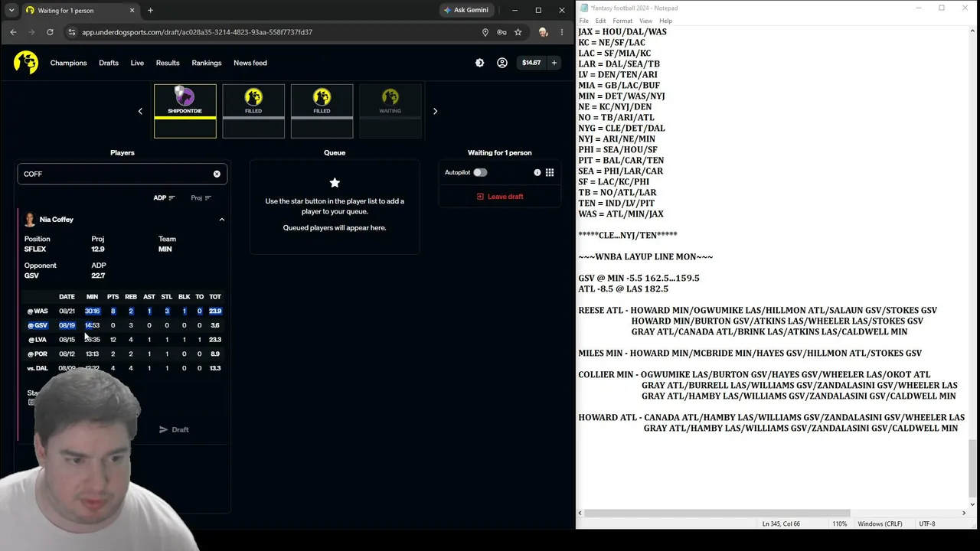Open the account profile icon
980x551 pixels.
point(502,63)
